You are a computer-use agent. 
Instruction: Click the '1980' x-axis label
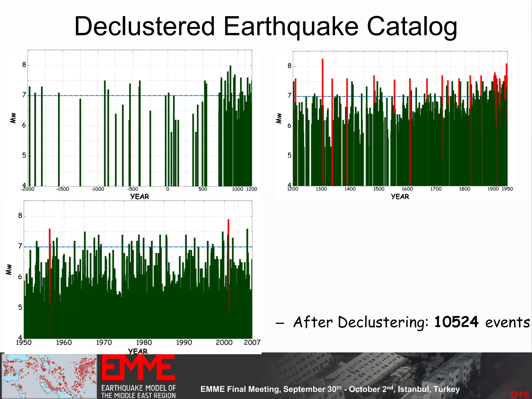point(144,342)
